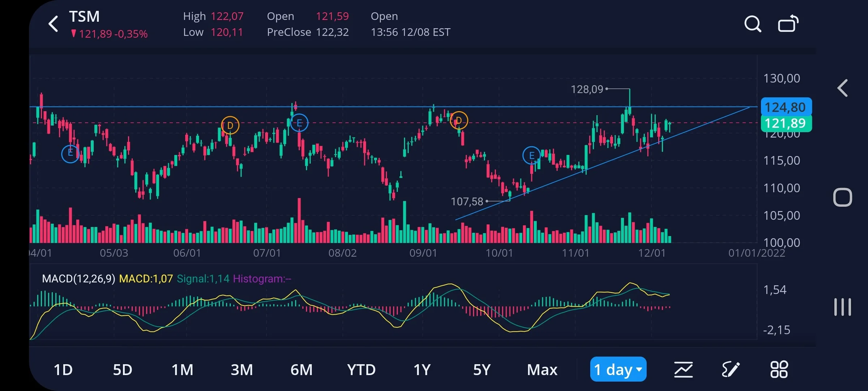Tap the purple Histogram label
Viewport: 868px width, 391px height.
pyautogui.click(x=262, y=279)
